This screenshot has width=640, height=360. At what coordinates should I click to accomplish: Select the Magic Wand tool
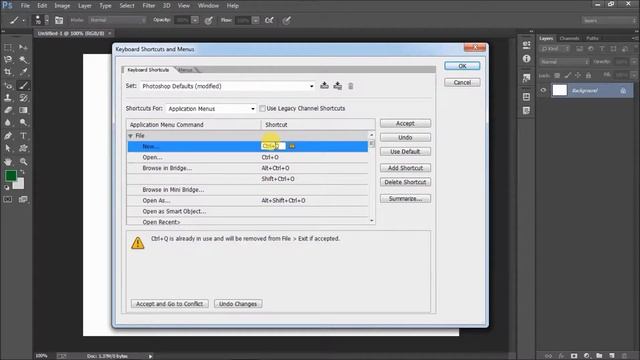point(23,60)
